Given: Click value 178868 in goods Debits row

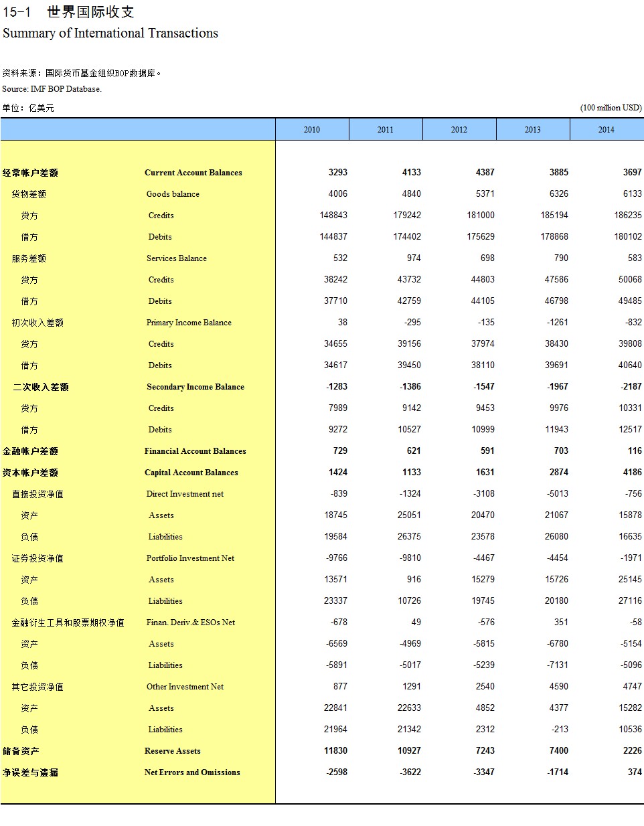Looking at the screenshot, I should pyautogui.click(x=554, y=236).
